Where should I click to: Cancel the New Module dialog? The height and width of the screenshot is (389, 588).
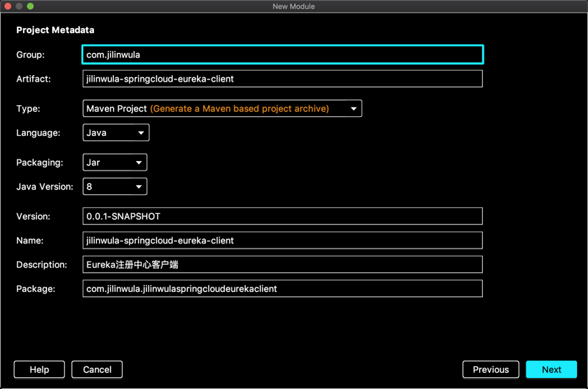pos(97,369)
